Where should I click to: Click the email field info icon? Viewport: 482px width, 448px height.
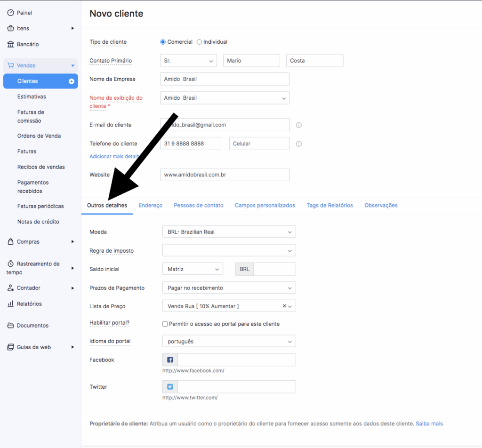298,125
